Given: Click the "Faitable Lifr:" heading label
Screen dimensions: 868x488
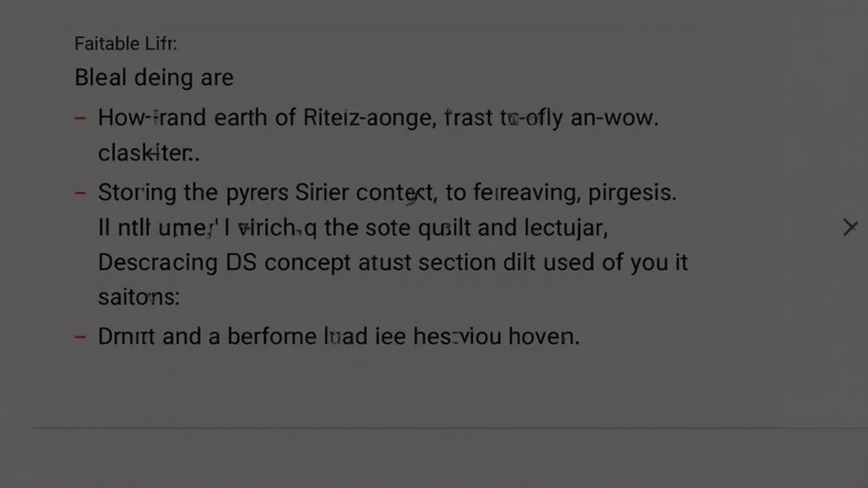Looking at the screenshot, I should click(126, 43).
